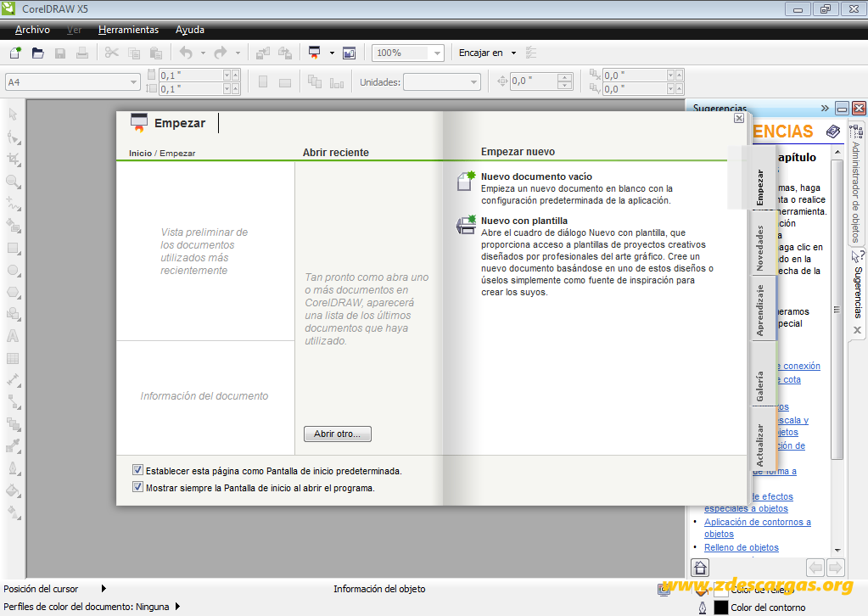868x616 pixels.
Task: Select the Ellipse tool
Action: coord(14,271)
